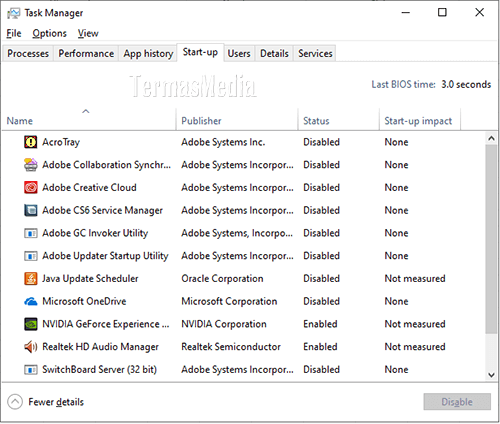Select Adobe CS6 Service Manager entry
The width and height of the screenshot is (500, 424).
tap(102, 210)
